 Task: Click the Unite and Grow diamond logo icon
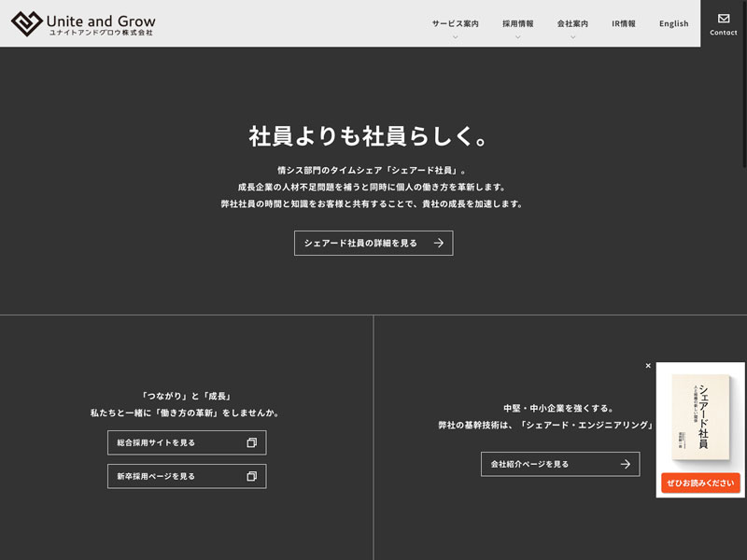coord(26,23)
